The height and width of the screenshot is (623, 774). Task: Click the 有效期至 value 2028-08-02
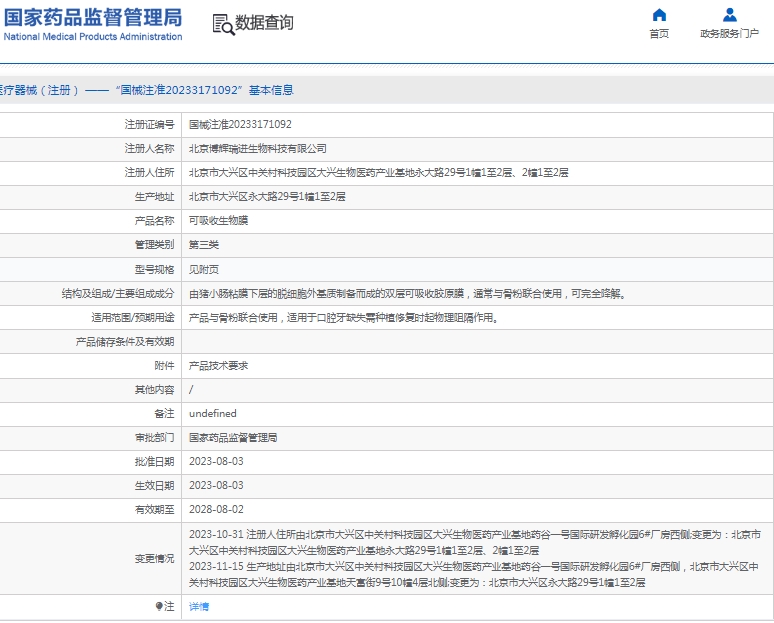pyautogui.click(x=216, y=509)
